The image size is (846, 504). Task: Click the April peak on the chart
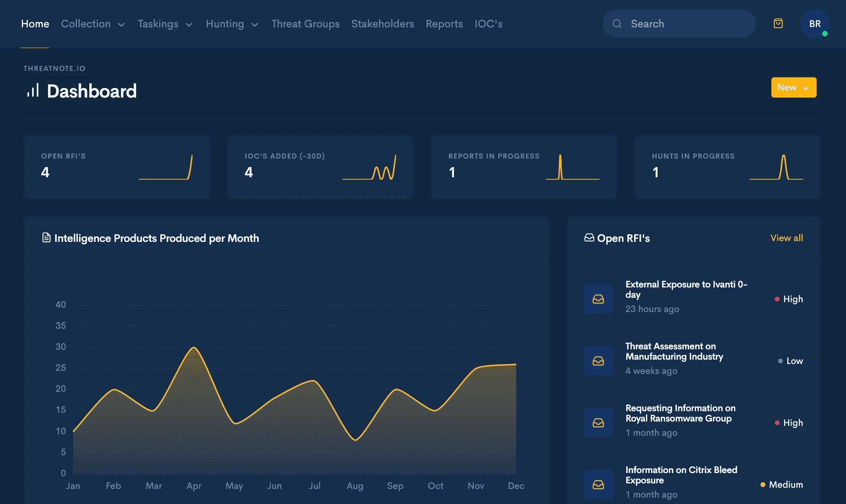(194, 348)
